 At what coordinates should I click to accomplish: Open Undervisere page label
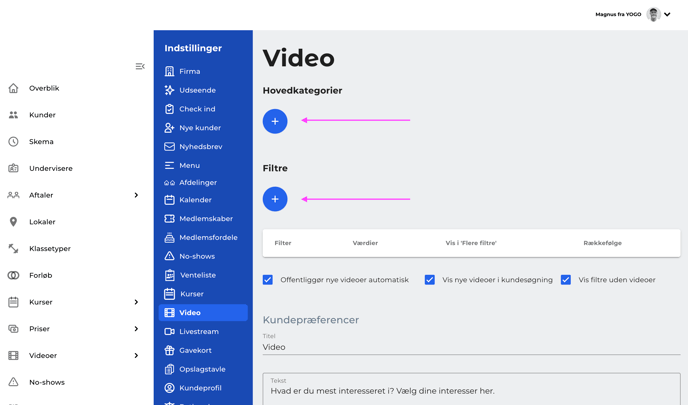[51, 168]
